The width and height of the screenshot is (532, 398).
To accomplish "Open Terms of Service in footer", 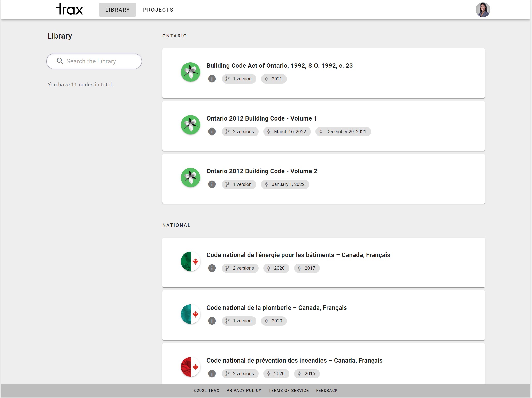I will pos(289,391).
